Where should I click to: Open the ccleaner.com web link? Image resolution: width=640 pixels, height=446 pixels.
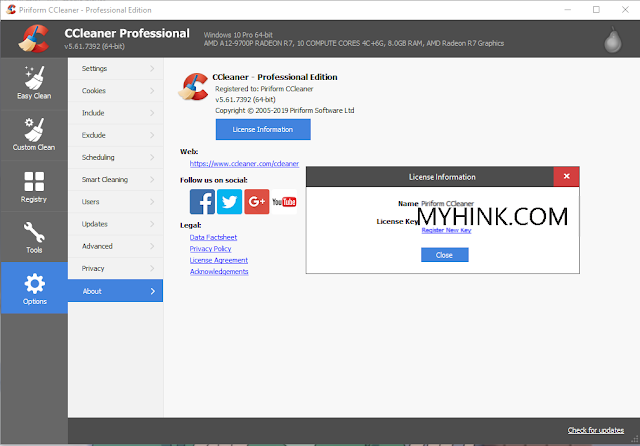[244, 164]
